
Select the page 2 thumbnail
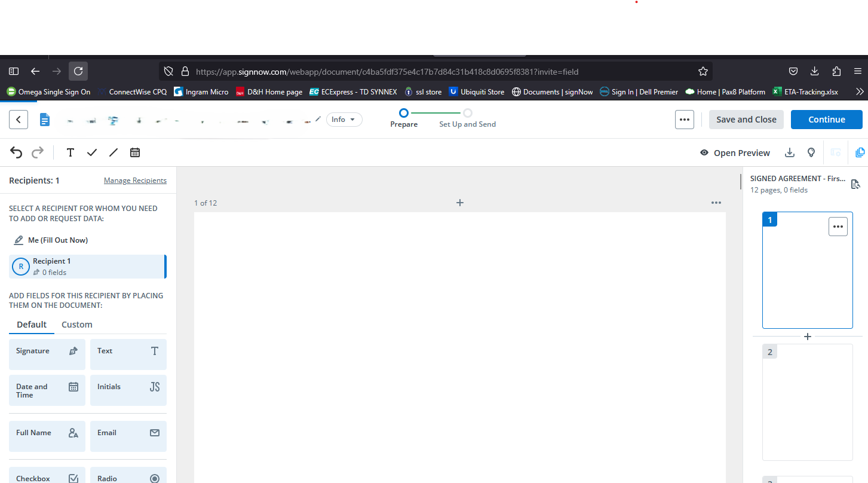808,402
